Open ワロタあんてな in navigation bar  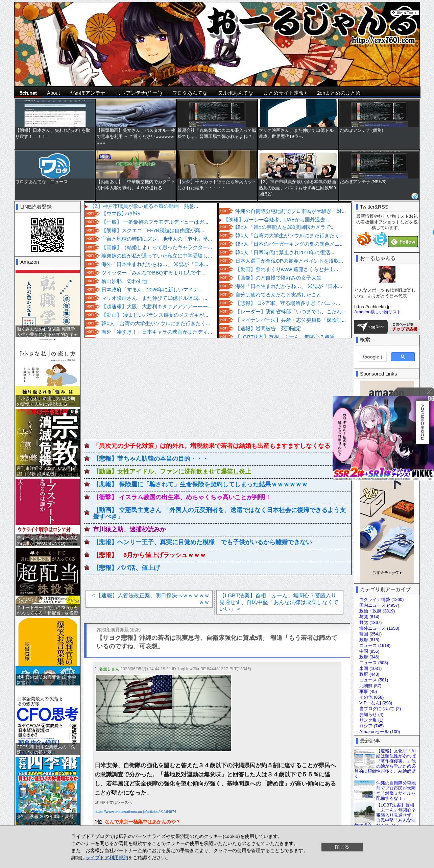190,93
